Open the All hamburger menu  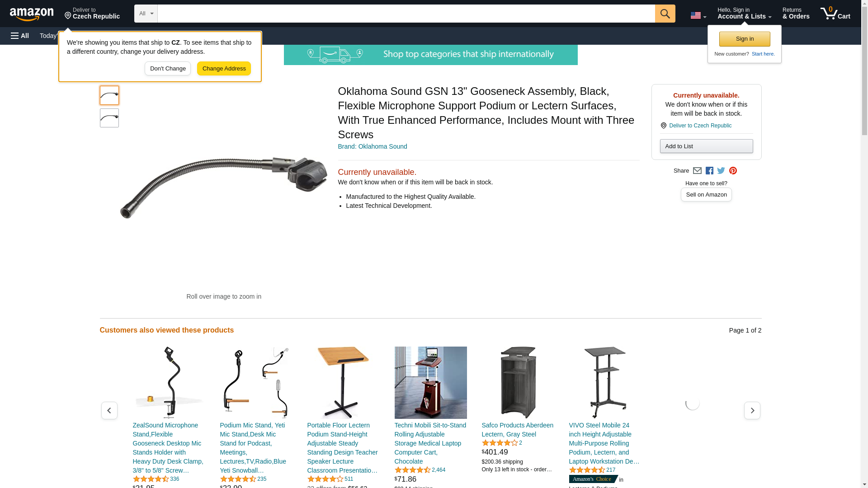[20, 36]
